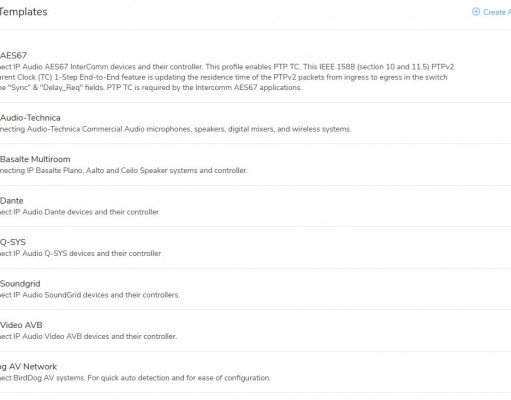This screenshot has height=400, width=511.
Task: Click Basalte Plano, Aalto speaker description
Action: [x=124, y=170]
